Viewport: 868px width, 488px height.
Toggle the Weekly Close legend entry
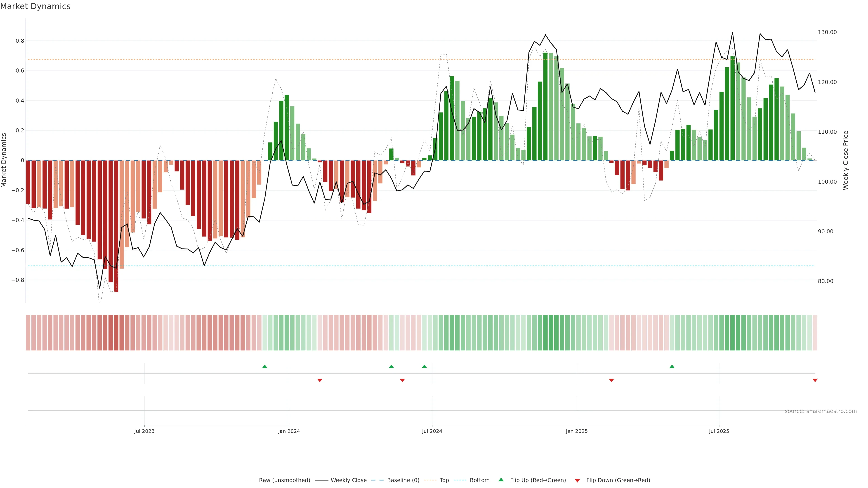pyautogui.click(x=348, y=480)
